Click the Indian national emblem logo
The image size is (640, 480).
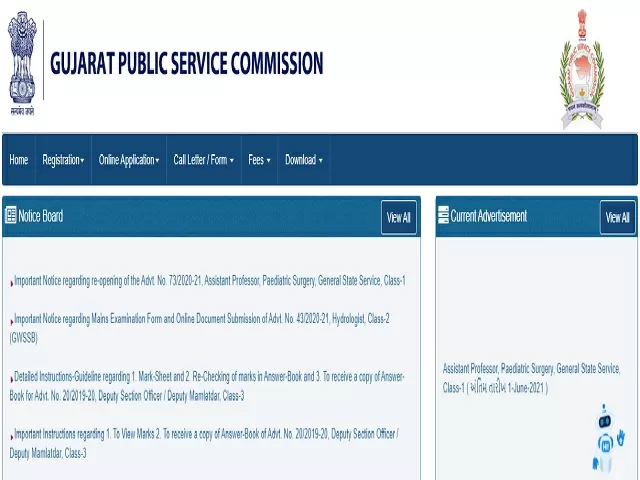coord(22,63)
